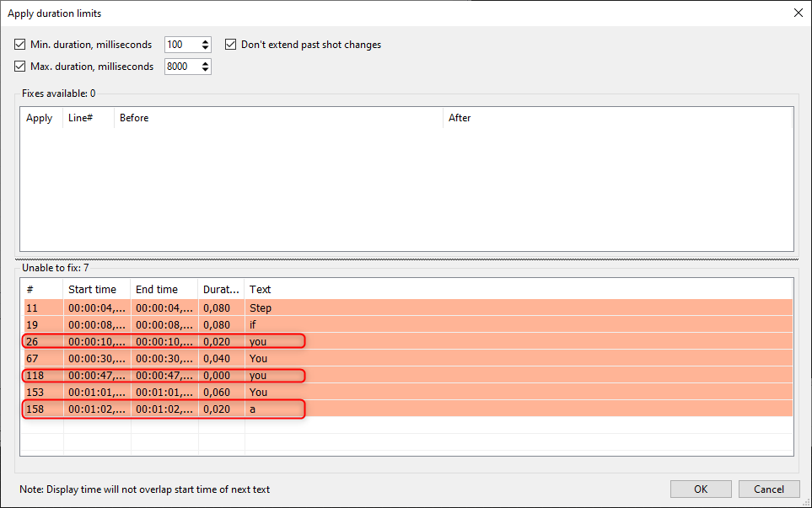Confirm changes with OK
Image resolution: width=812 pixels, height=508 pixels.
point(700,489)
